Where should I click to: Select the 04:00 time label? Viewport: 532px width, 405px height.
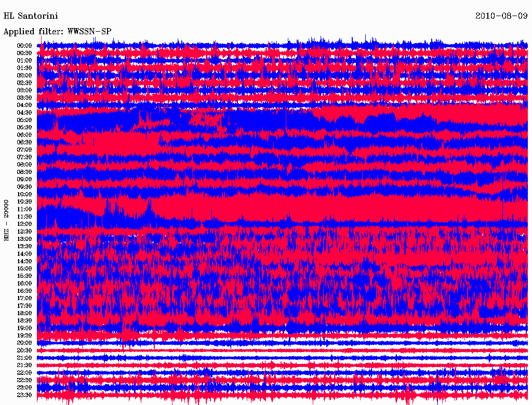click(24, 105)
